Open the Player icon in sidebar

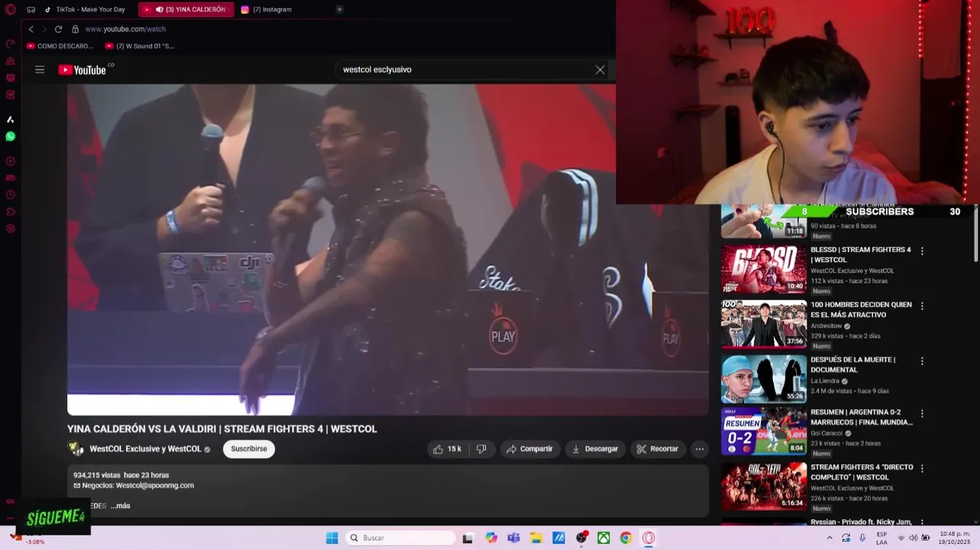[x=11, y=161]
